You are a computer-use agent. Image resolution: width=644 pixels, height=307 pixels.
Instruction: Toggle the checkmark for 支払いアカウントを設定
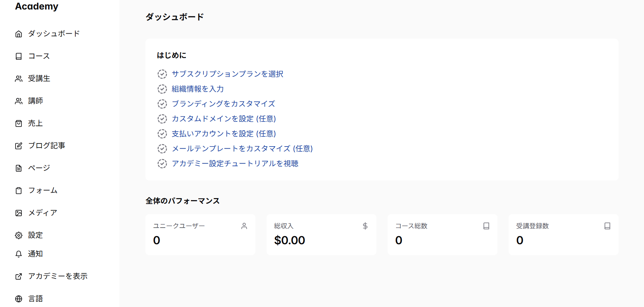[x=162, y=134]
